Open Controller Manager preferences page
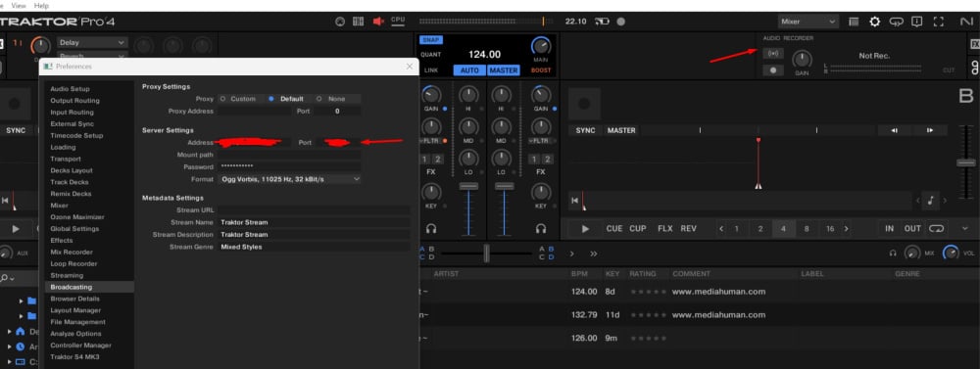Image resolution: width=980 pixels, height=369 pixels. 81,346
